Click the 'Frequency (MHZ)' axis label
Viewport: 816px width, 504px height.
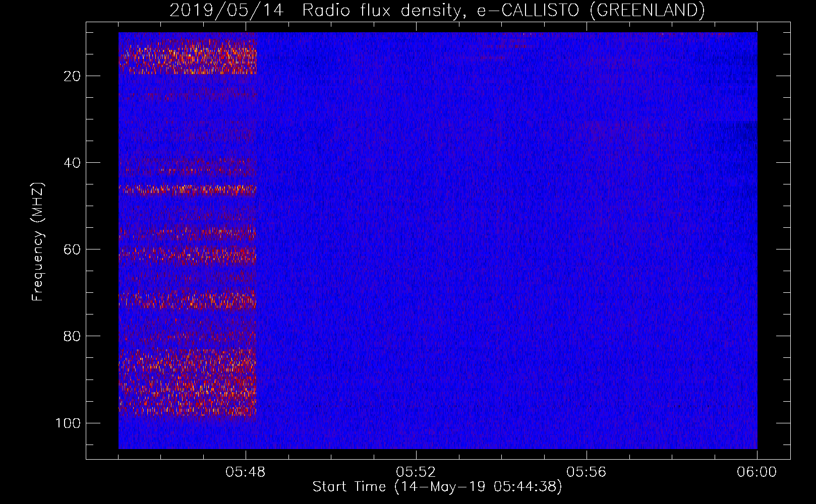38,242
